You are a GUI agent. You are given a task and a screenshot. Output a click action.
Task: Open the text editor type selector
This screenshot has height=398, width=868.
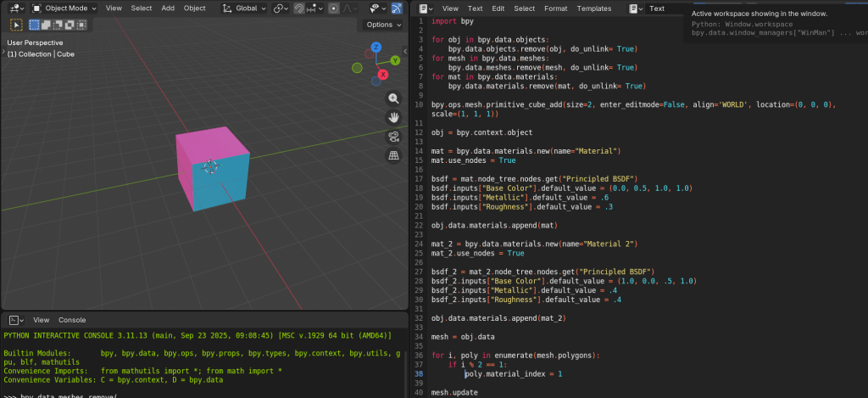426,8
